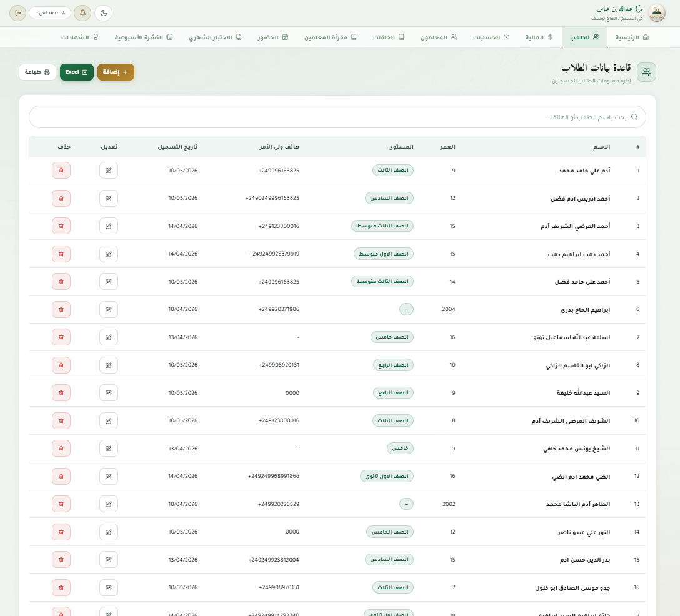Click the إضافة add button
This screenshot has height=616, width=680.
pos(116,72)
